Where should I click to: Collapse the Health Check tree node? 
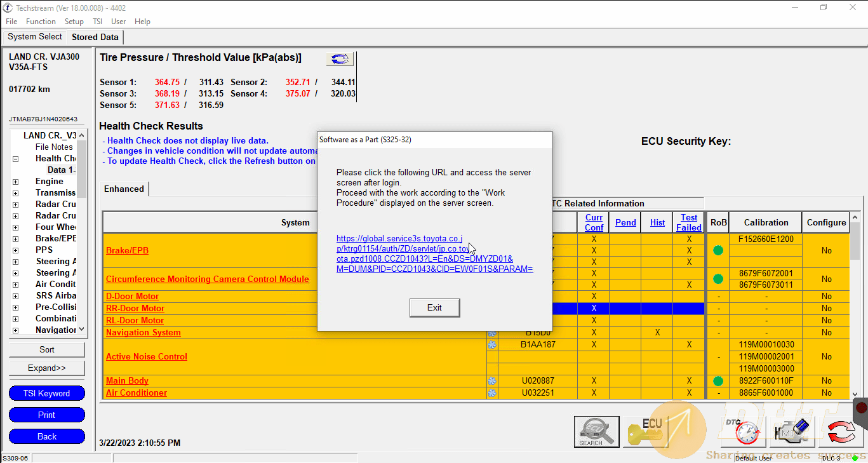point(14,158)
